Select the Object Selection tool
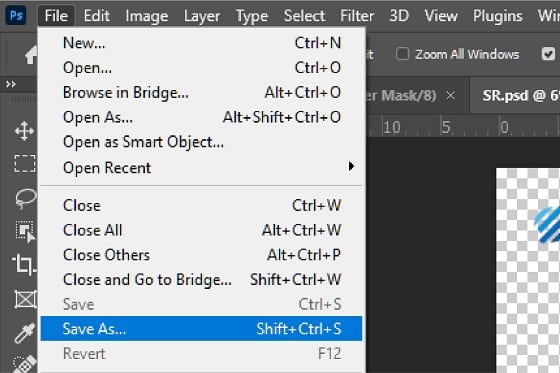This screenshot has height=373, width=560. pos(25,232)
